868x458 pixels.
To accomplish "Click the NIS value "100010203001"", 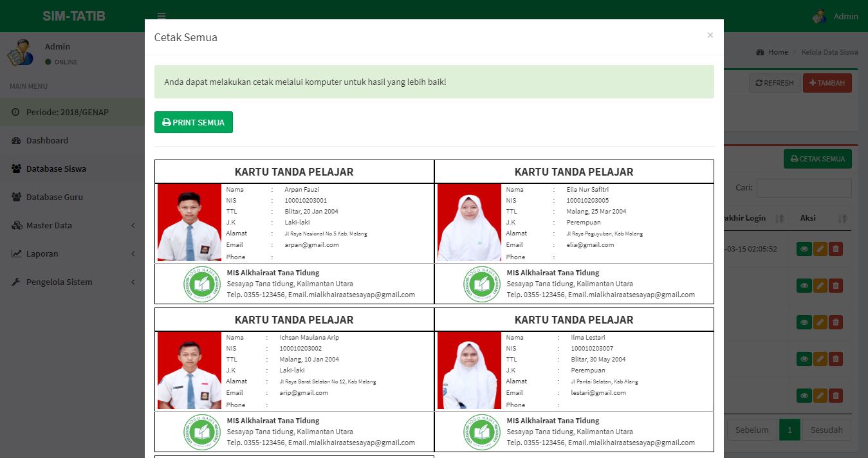I will click(x=306, y=201).
